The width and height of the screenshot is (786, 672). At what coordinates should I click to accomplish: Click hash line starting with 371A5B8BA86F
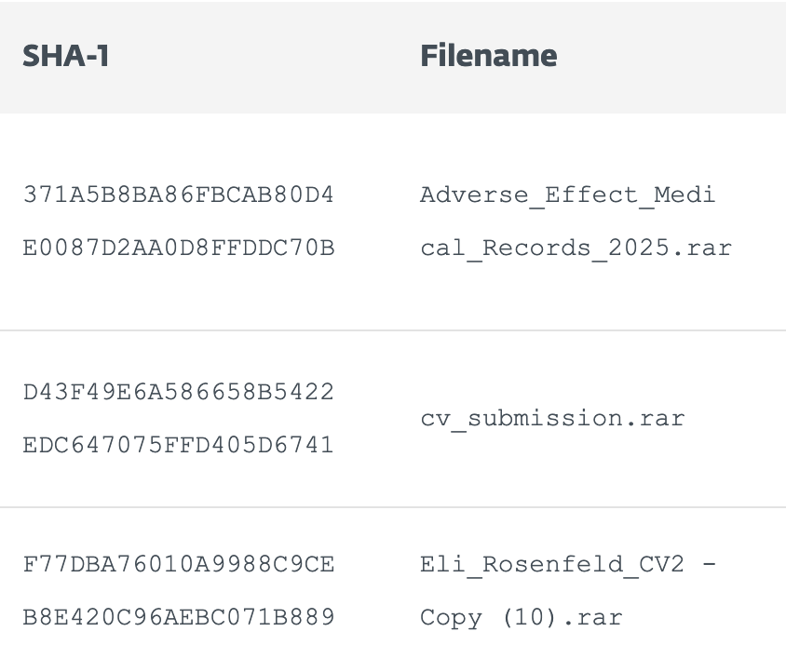tap(179, 195)
